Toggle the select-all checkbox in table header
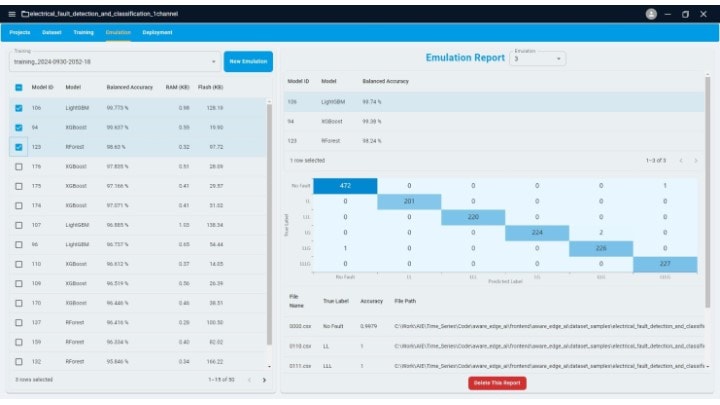The height and width of the screenshot is (405, 720). 19,87
